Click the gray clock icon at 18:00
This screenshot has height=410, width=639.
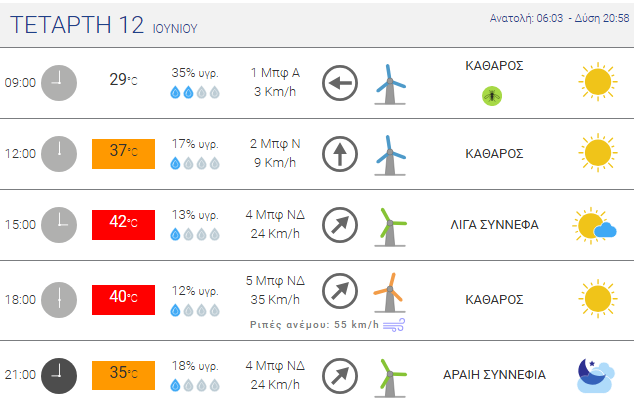tap(59, 300)
